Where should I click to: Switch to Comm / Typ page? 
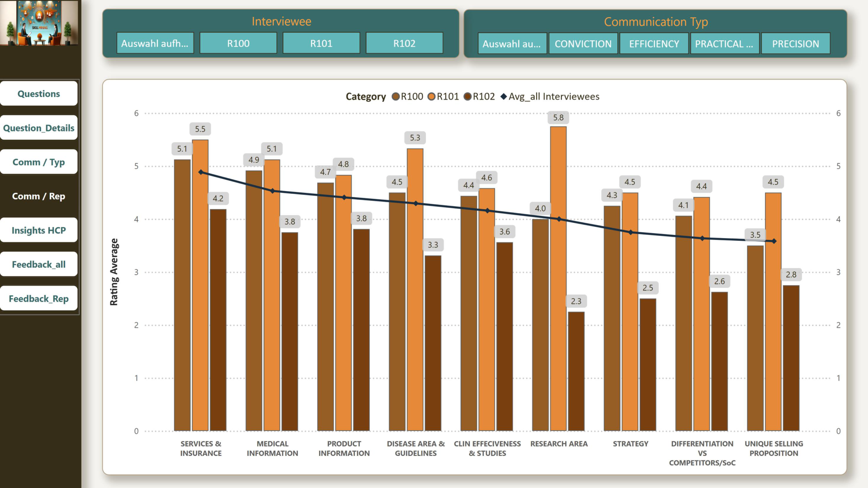pos(39,162)
